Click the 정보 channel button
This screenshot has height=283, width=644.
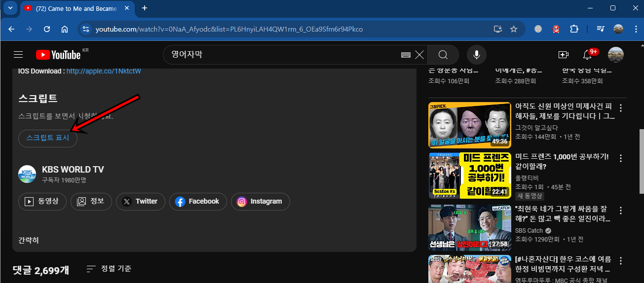pos(91,201)
